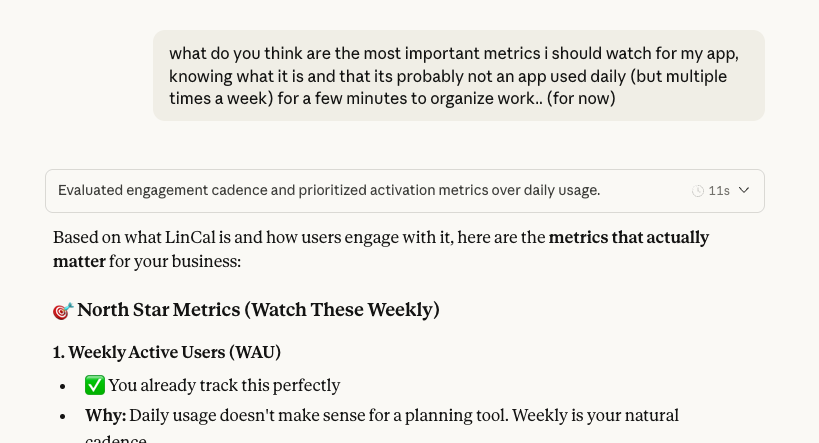Click the dart emoji before North Star Metrics

(x=63, y=311)
